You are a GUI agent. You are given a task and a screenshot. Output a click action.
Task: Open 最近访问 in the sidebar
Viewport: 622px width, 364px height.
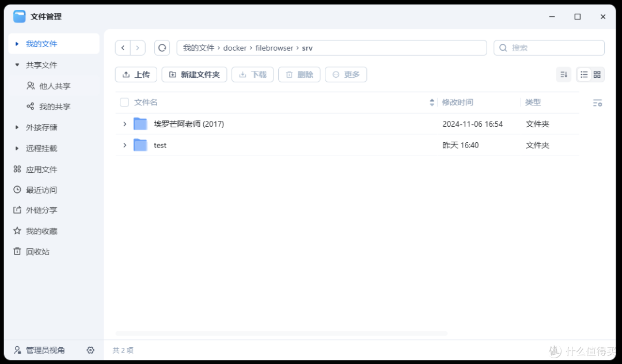54,190
